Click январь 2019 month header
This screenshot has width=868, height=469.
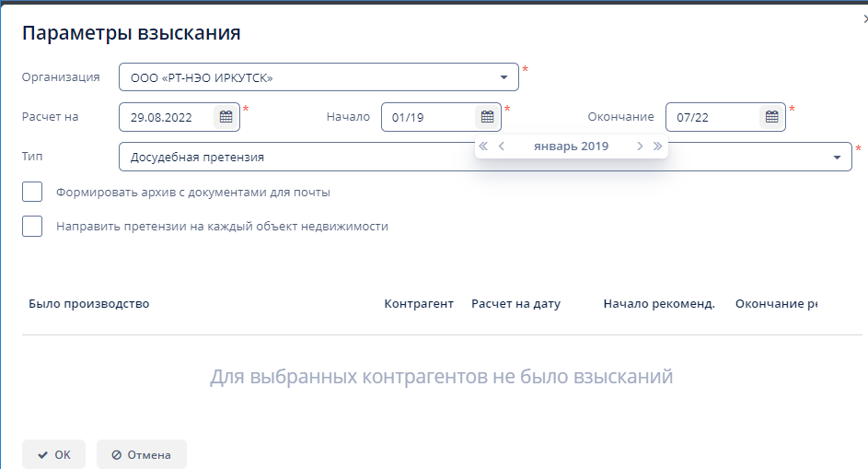[x=570, y=147]
